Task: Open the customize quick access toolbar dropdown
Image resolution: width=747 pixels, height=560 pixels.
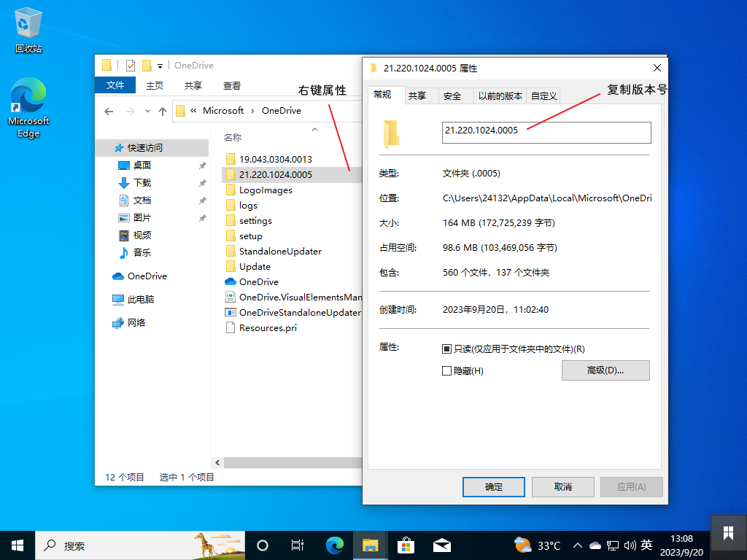Action: [160, 66]
